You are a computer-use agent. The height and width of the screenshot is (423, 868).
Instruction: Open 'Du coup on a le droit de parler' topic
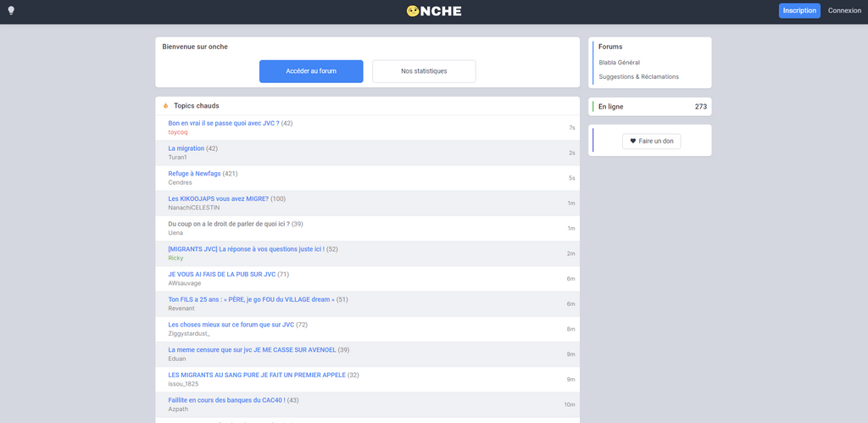coord(229,224)
